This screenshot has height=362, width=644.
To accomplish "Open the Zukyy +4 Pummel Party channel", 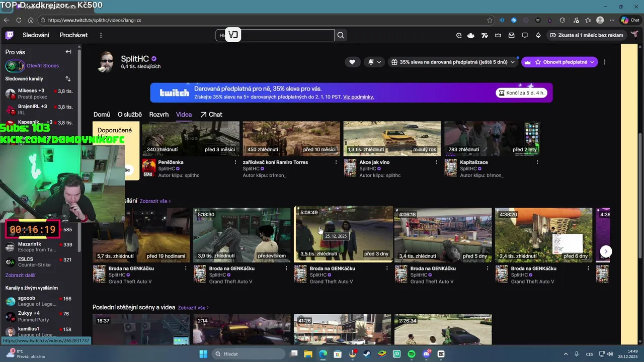I will (40, 316).
